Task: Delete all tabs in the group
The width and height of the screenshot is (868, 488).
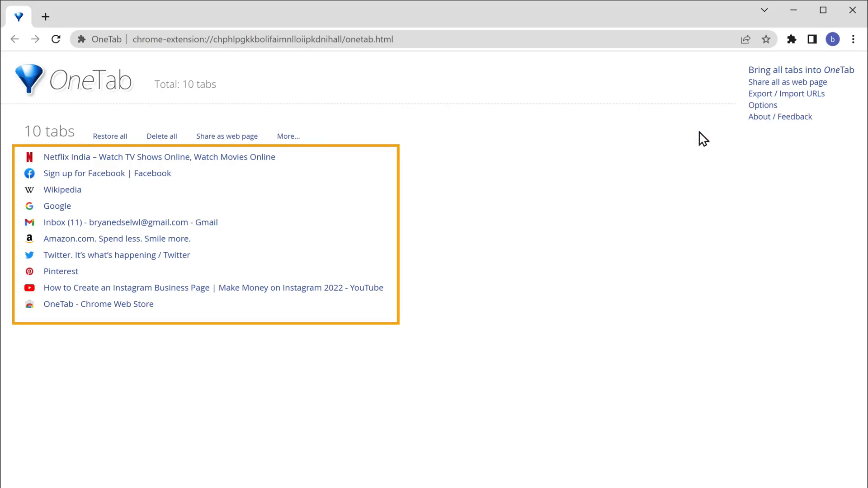Action: click(x=162, y=136)
